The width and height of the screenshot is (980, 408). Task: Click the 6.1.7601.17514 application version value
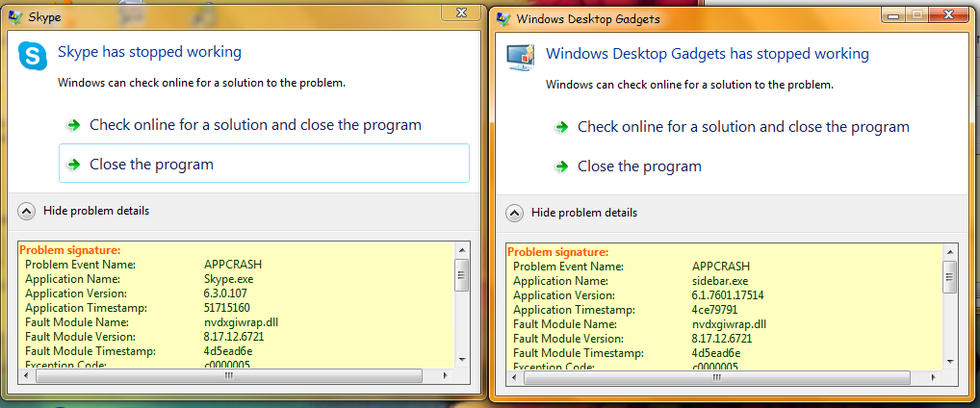tap(728, 294)
